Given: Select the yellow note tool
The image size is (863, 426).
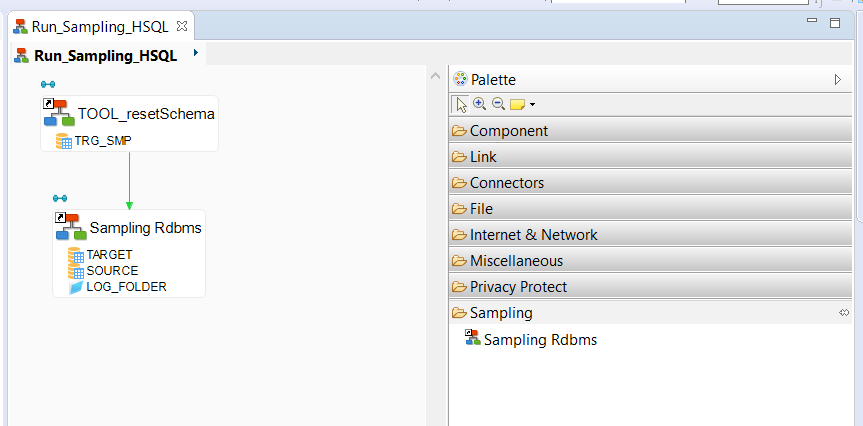Looking at the screenshot, I should tap(517, 105).
